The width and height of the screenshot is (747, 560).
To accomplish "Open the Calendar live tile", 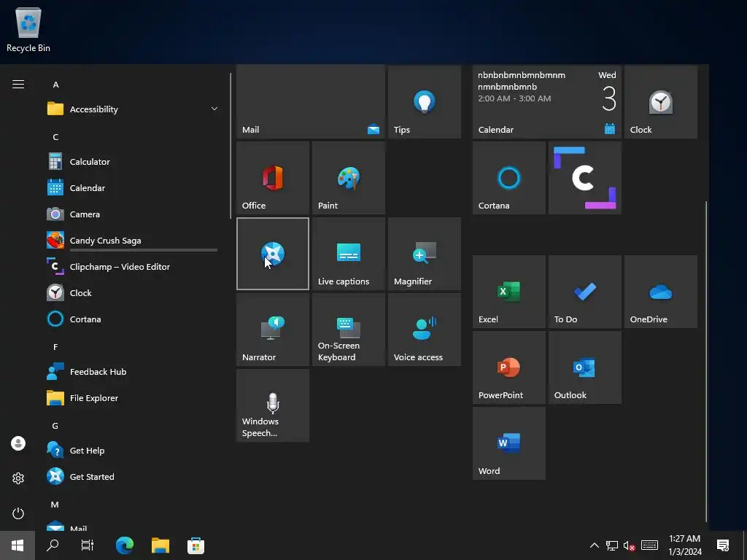I will (546, 101).
